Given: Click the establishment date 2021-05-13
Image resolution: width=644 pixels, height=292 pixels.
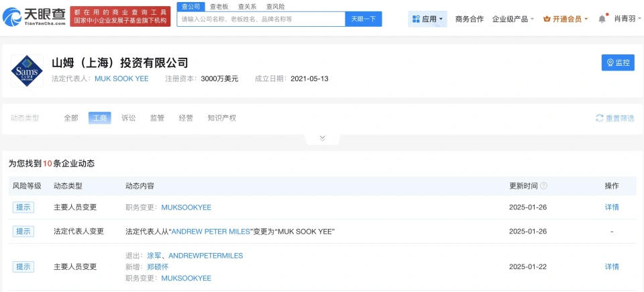Looking at the screenshot, I should (309, 79).
